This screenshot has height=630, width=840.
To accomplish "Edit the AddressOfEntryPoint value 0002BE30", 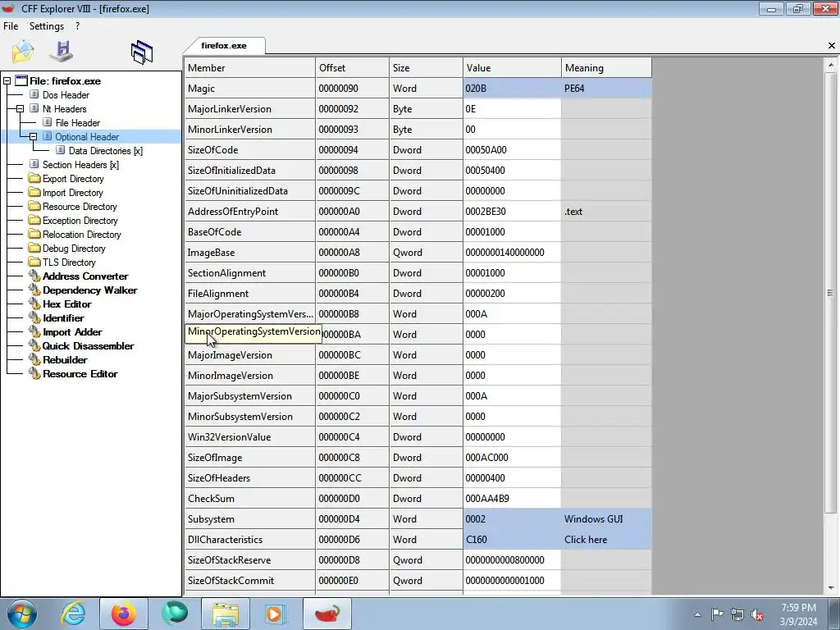I will (512, 211).
